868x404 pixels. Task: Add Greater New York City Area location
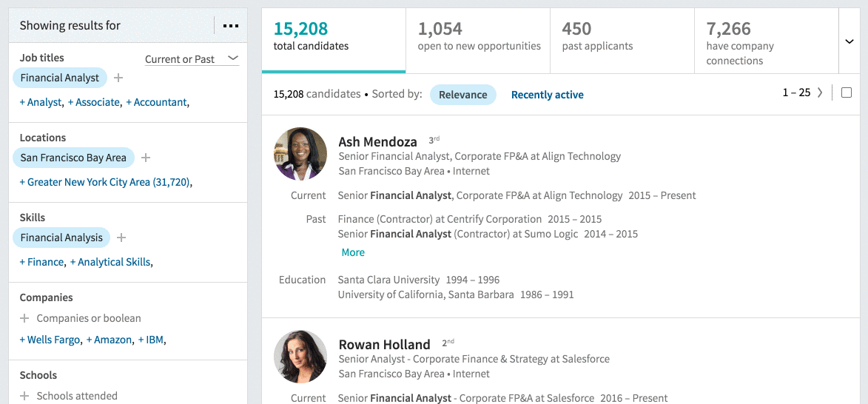tap(104, 182)
